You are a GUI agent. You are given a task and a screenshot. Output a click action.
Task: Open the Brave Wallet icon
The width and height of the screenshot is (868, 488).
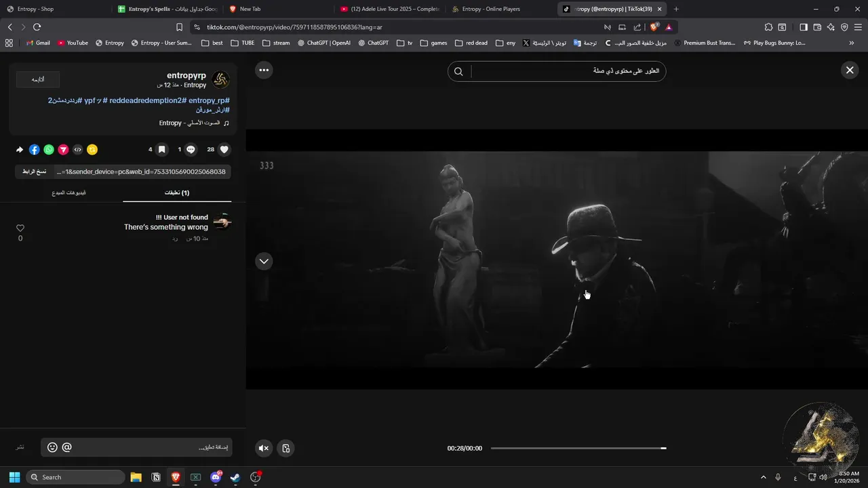coord(817,27)
